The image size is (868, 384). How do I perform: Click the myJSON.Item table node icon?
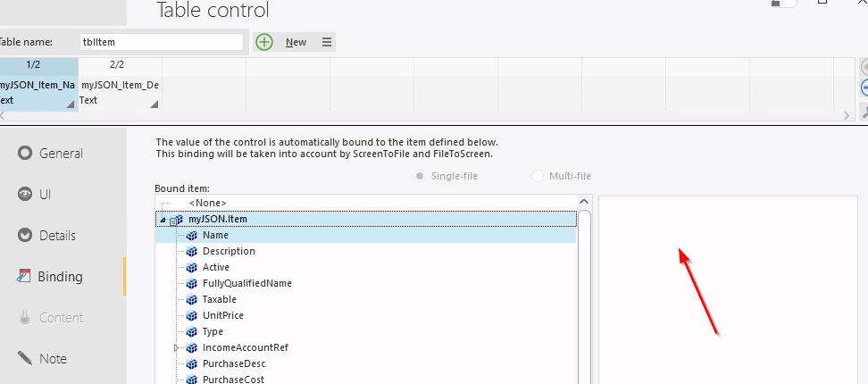[176, 220]
